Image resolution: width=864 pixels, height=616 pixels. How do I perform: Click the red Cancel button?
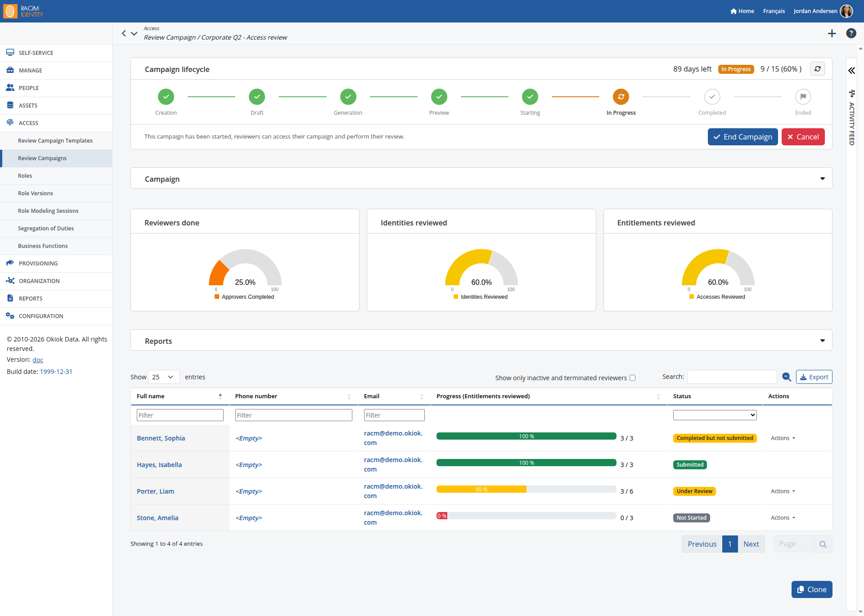click(803, 137)
